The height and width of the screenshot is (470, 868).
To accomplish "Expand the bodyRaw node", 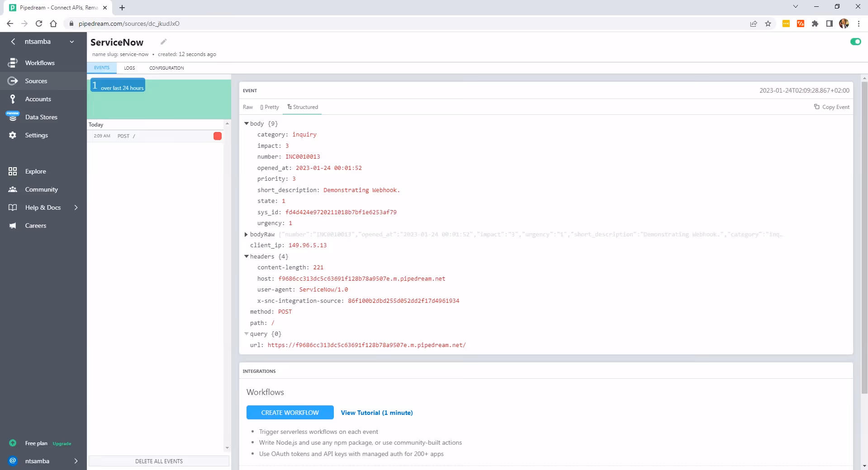I will coord(246,234).
